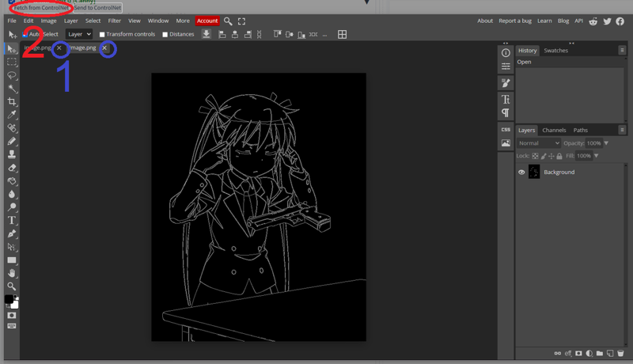The width and height of the screenshot is (633, 364).
Task: Switch to the Channels tab
Action: pos(554,131)
